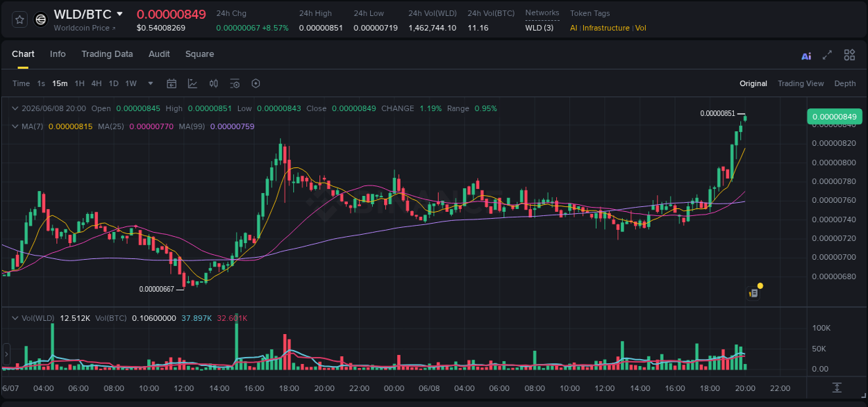Switch to Trading View chart
868x407 pixels.
point(801,83)
